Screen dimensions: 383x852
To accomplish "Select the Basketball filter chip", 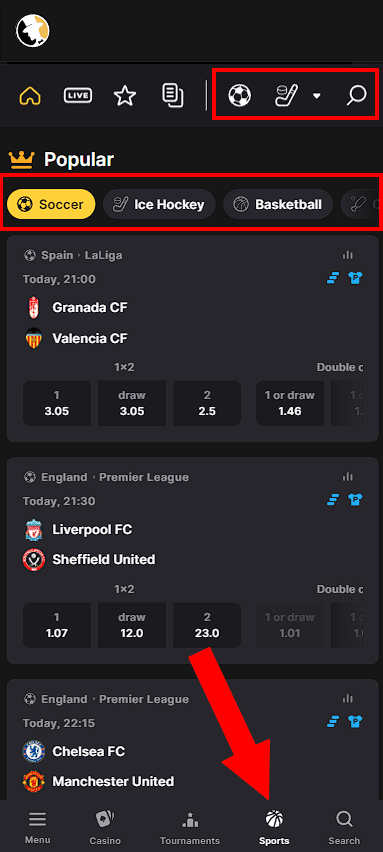I will tap(278, 204).
